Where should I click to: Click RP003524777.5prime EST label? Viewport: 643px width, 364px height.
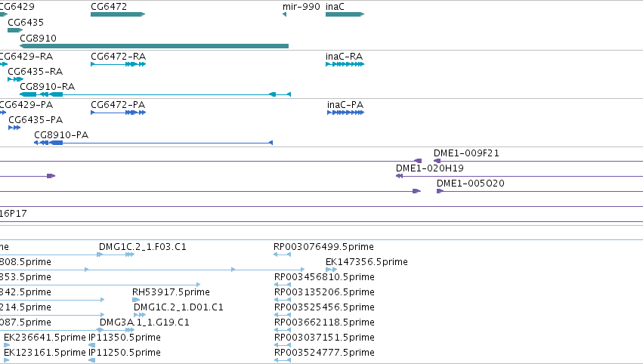(324, 353)
